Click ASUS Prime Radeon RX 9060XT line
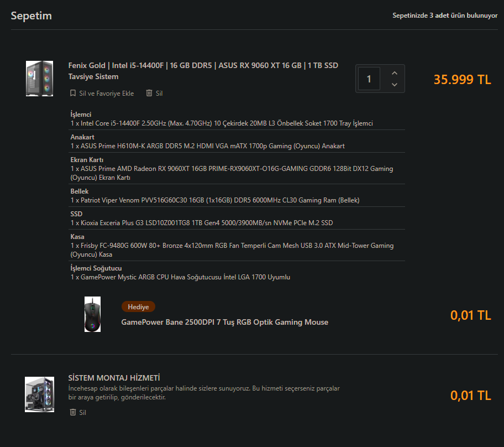The height and width of the screenshot is (447, 504). 232,173
